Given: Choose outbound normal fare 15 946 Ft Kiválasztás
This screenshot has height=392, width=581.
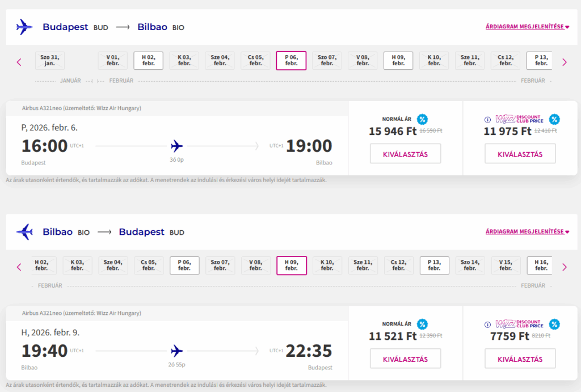Looking at the screenshot, I should coord(405,154).
